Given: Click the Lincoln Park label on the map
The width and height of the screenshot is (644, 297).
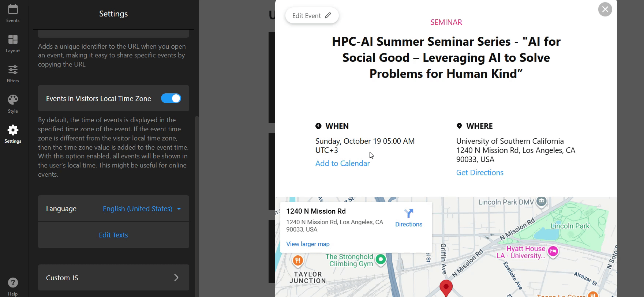Looking at the screenshot, I should [x=570, y=226].
